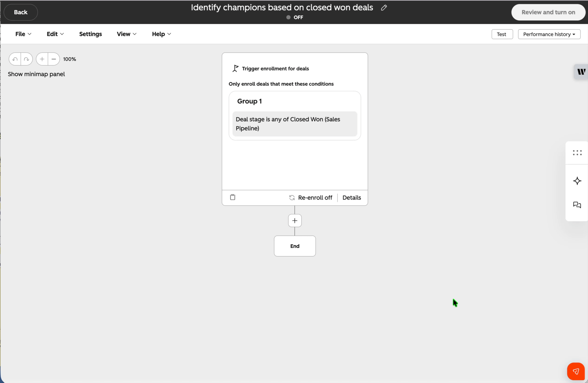Open the W widget on right edge
This screenshot has height=383, width=588.
click(x=581, y=72)
